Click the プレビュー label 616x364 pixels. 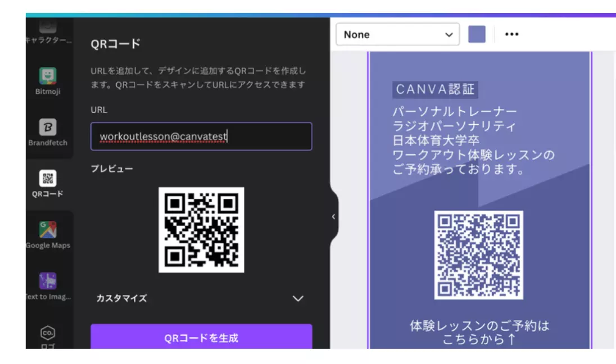coord(112,169)
